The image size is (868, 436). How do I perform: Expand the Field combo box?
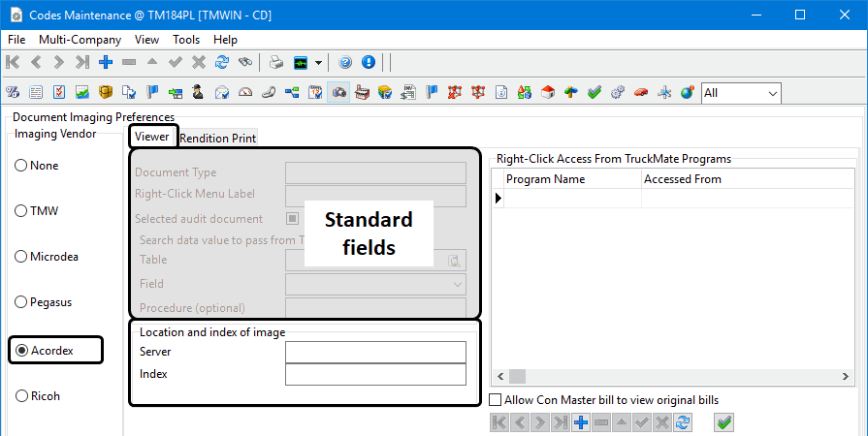(375, 285)
